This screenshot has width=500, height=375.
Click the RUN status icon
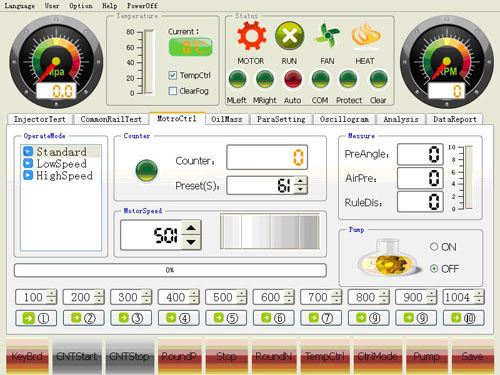click(x=289, y=36)
